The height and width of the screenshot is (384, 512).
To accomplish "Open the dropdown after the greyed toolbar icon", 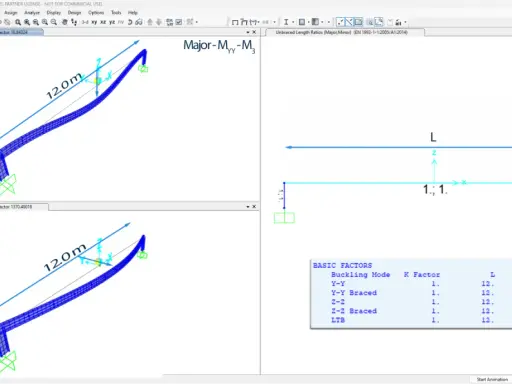I will click(275, 22).
